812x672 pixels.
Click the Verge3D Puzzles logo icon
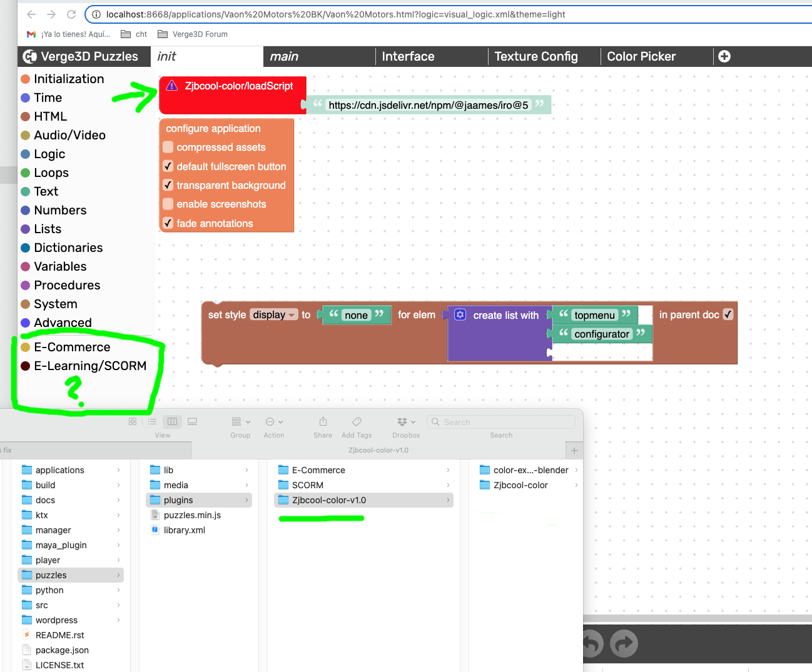[x=29, y=56]
